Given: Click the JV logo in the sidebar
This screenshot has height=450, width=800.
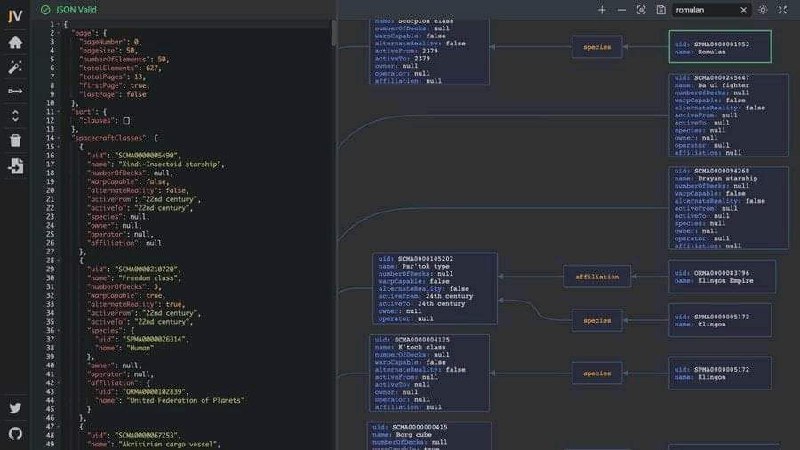Looking at the screenshot, I should tap(15, 16).
